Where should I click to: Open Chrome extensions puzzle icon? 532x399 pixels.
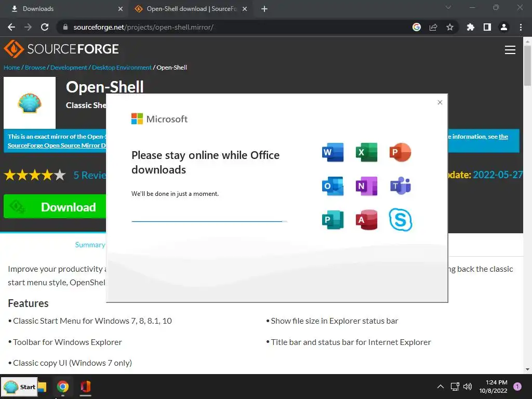pos(471,27)
